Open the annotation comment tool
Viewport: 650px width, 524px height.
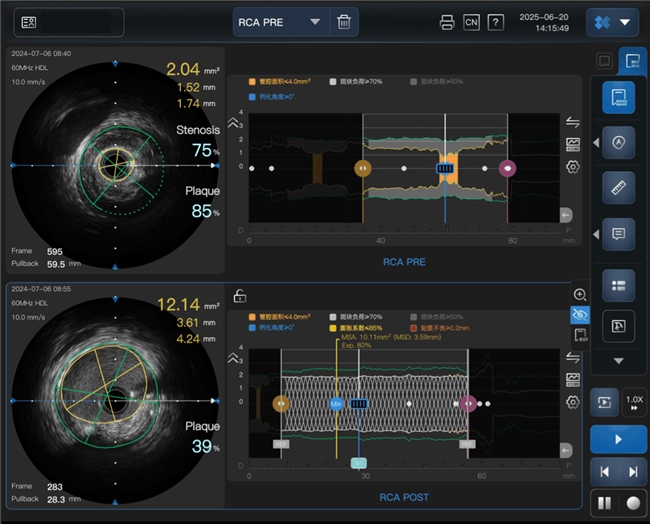pos(618,234)
